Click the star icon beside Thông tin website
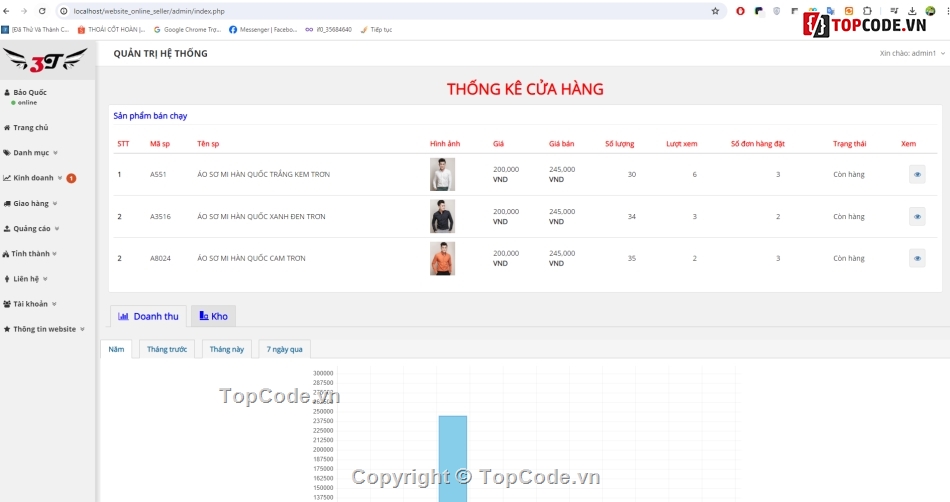 pos(7,329)
